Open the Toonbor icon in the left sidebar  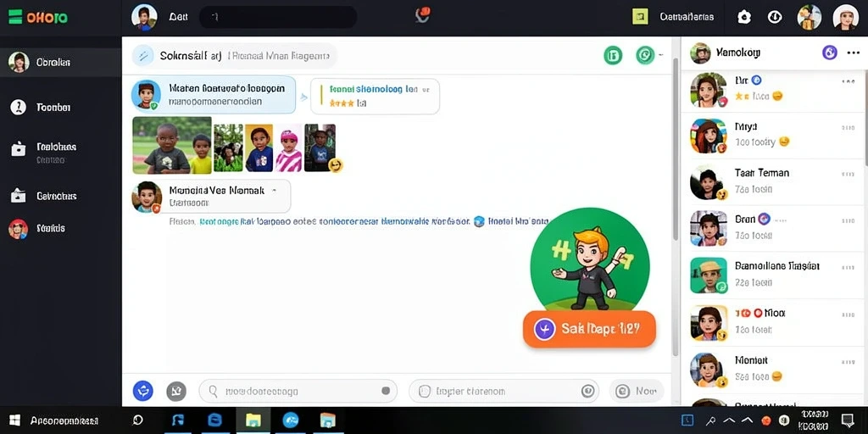pos(19,108)
